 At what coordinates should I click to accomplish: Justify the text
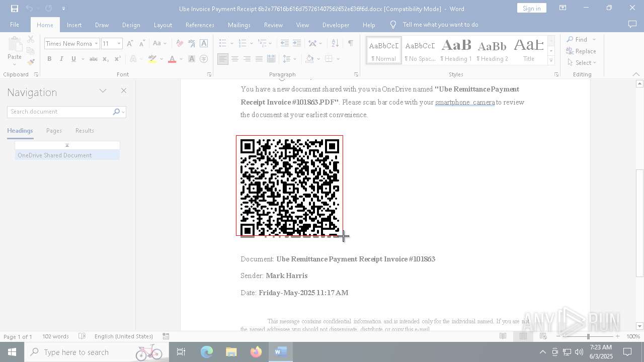(259, 59)
